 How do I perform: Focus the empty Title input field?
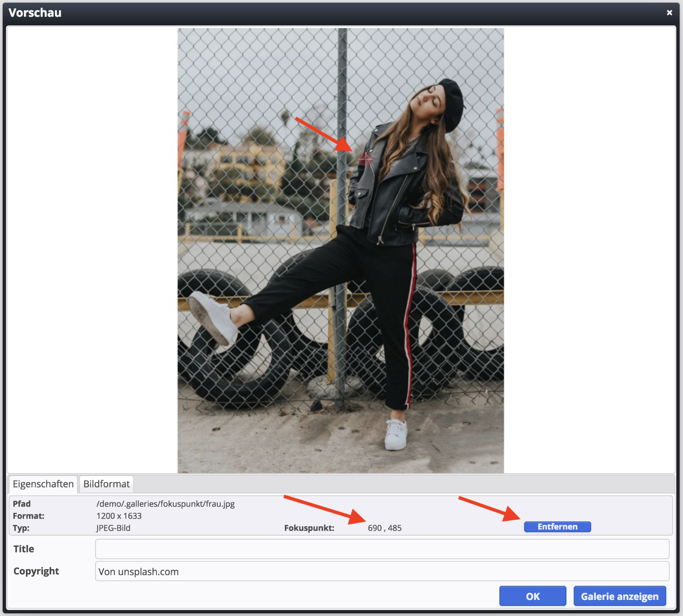click(x=382, y=549)
